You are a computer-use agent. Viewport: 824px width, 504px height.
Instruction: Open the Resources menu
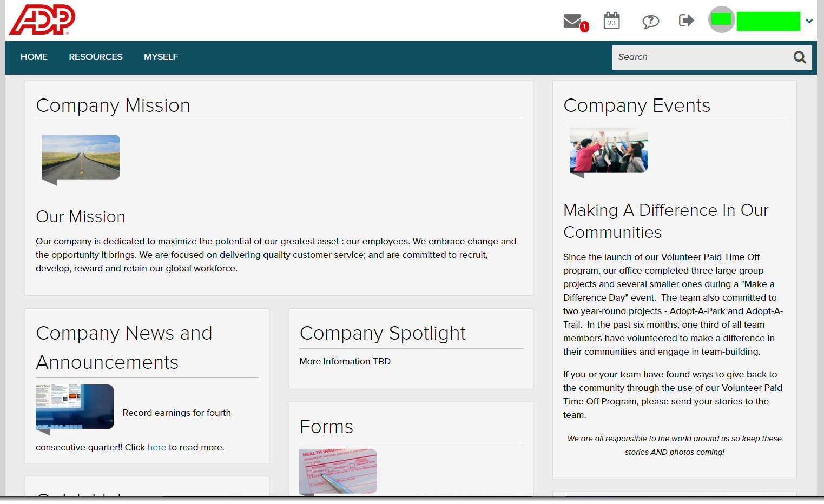96,57
